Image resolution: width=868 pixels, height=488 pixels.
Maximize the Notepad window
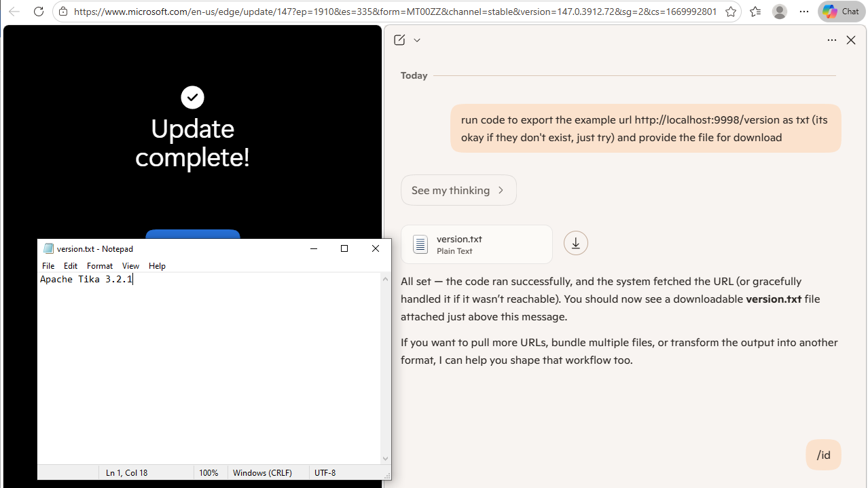344,248
